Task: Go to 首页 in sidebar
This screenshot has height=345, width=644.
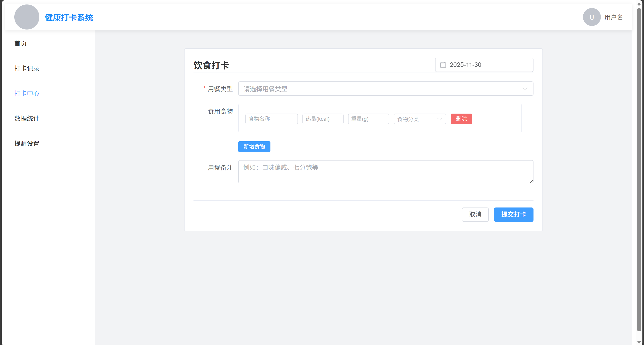Action: (21, 43)
